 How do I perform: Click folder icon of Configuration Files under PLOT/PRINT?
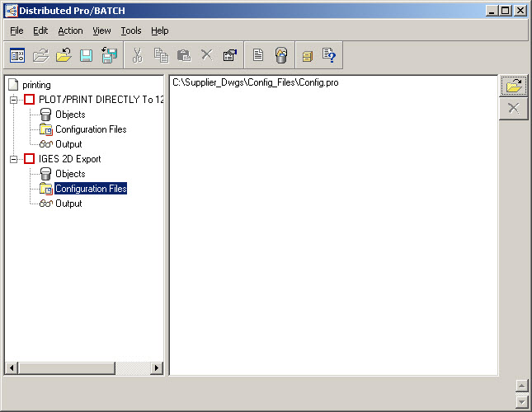click(46, 129)
